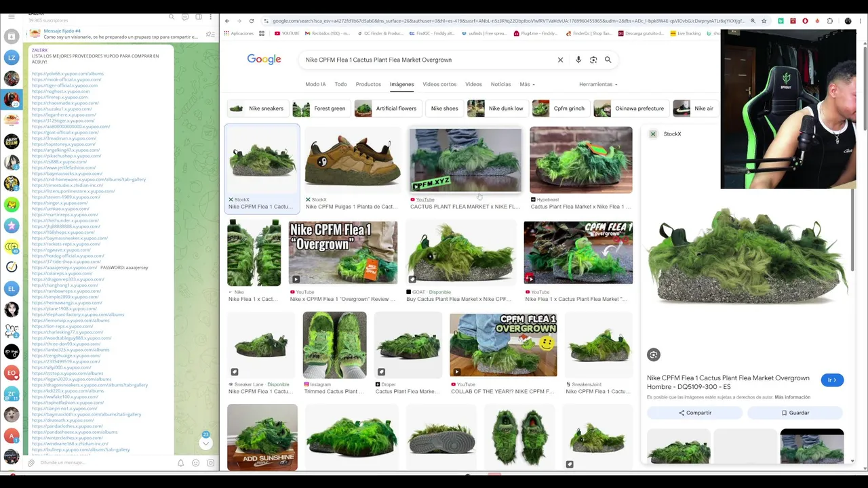The height and width of the screenshot is (488, 868).
Task: Click the Forest green suggestion chip
Action: point(321,108)
